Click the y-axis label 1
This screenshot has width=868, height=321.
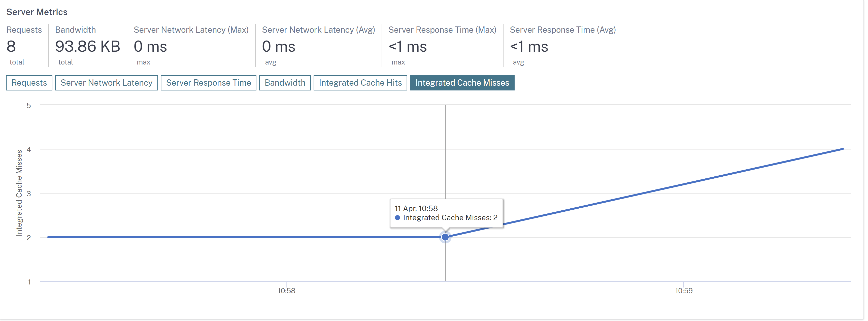click(x=29, y=282)
